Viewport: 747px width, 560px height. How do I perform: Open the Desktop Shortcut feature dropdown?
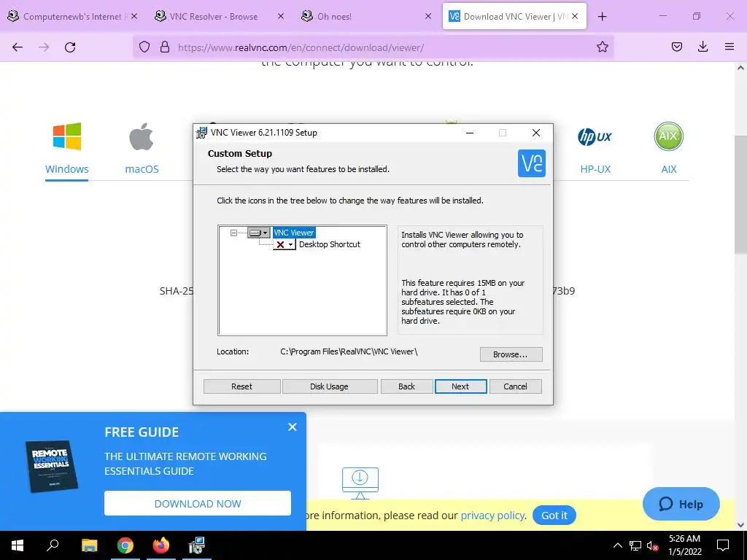pyautogui.click(x=285, y=244)
